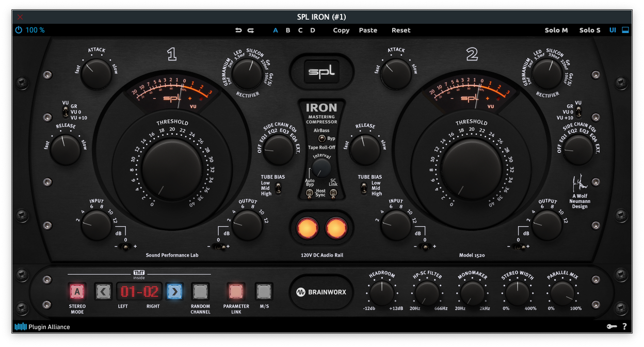Click the Stereo Width knob
The width and height of the screenshot is (644, 347).
(518, 293)
